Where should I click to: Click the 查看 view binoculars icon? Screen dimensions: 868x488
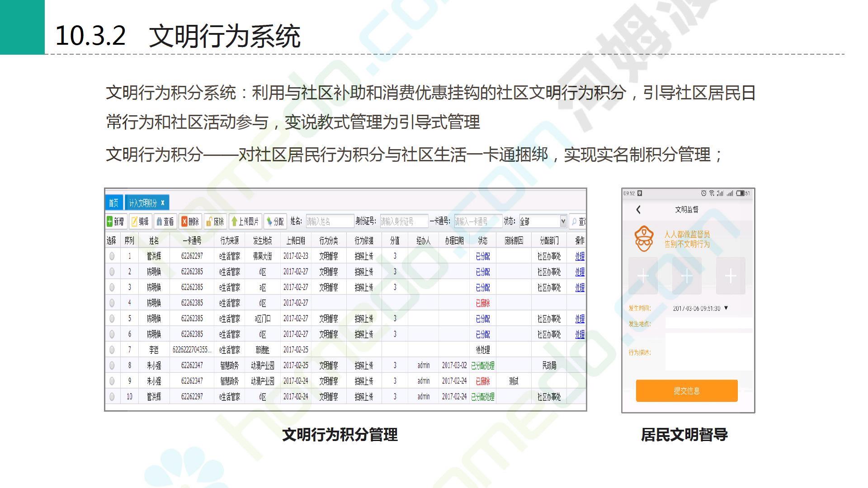coord(159,221)
